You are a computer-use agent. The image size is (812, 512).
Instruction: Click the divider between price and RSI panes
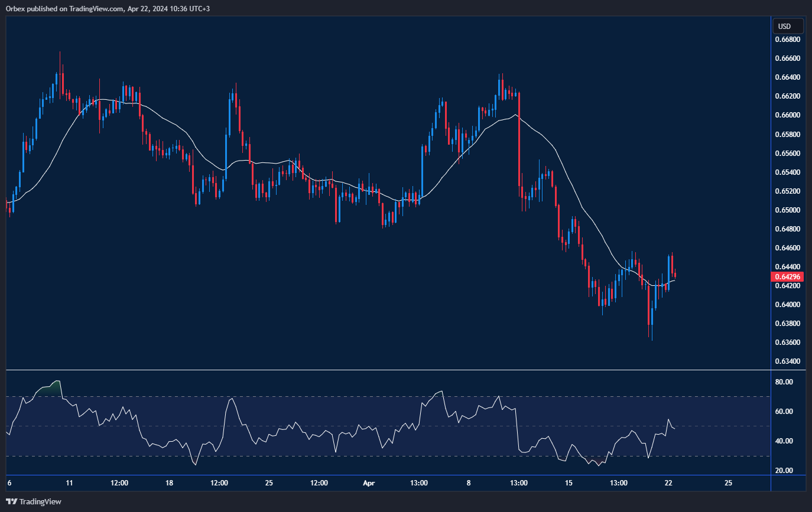[x=384, y=370]
